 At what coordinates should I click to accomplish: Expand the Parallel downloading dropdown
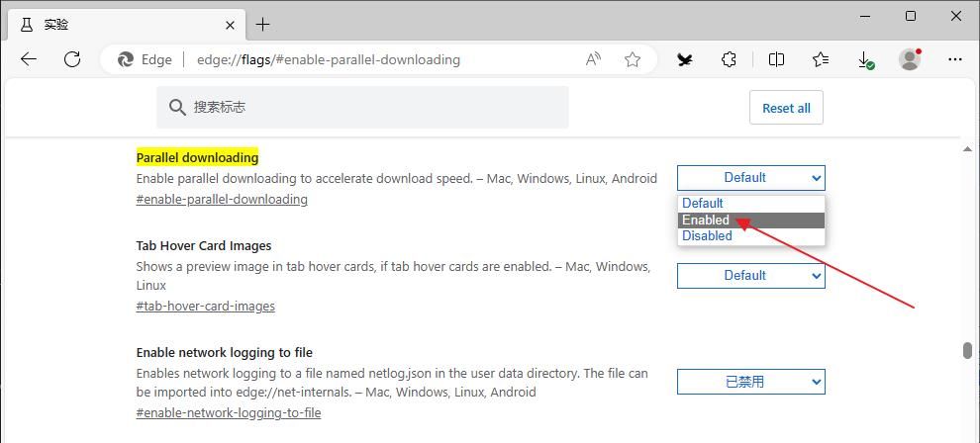750,178
